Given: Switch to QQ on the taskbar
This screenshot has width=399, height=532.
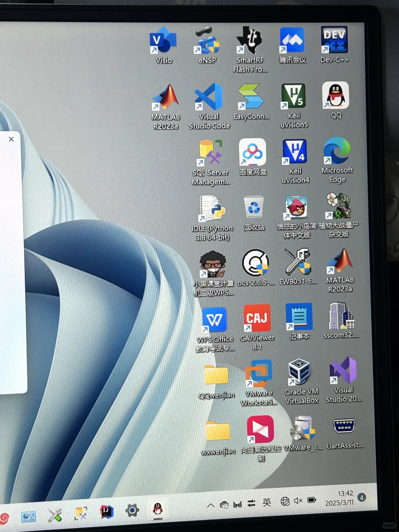Looking at the screenshot, I should point(158,509).
